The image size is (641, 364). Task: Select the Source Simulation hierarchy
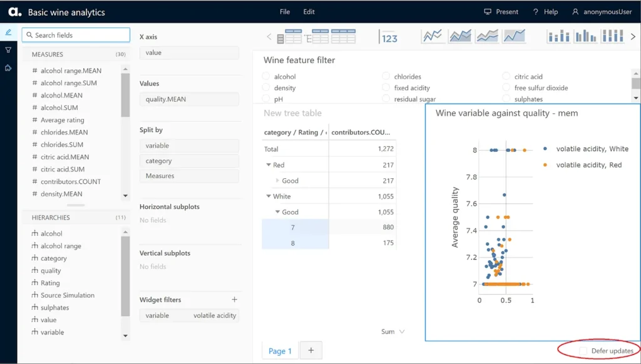tap(68, 295)
